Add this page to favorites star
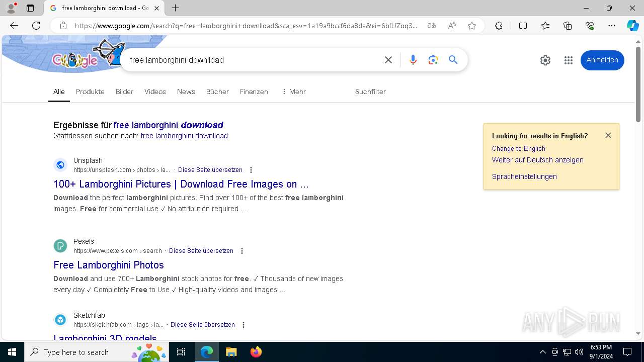The width and height of the screenshot is (644, 362). (x=472, y=26)
